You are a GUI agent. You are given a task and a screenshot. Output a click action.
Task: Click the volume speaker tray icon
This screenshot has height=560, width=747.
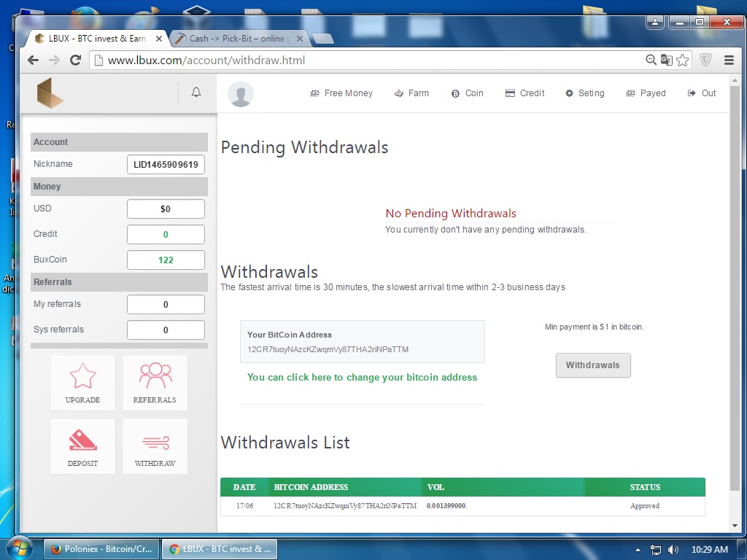pyautogui.click(x=673, y=550)
